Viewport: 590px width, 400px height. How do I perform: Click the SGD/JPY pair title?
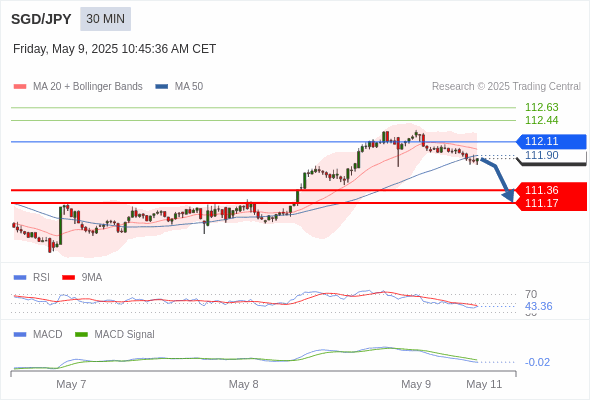coord(41,19)
